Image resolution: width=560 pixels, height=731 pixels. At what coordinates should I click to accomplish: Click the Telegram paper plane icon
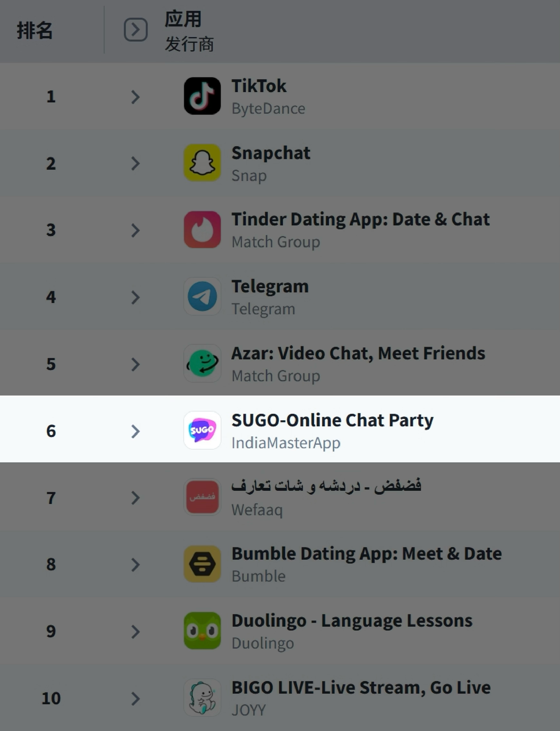(x=202, y=297)
